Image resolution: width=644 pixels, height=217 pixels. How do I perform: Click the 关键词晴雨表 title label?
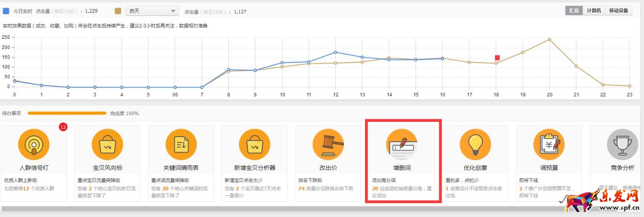tap(181, 168)
